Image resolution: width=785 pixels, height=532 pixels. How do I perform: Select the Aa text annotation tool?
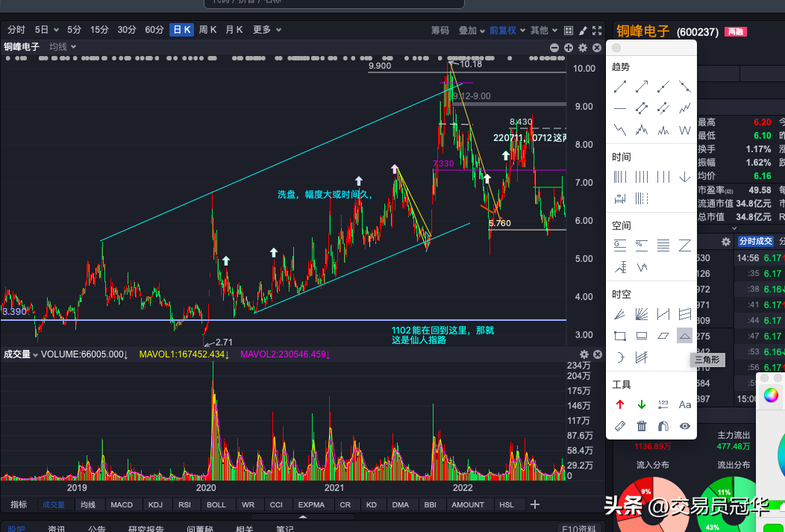coord(685,404)
